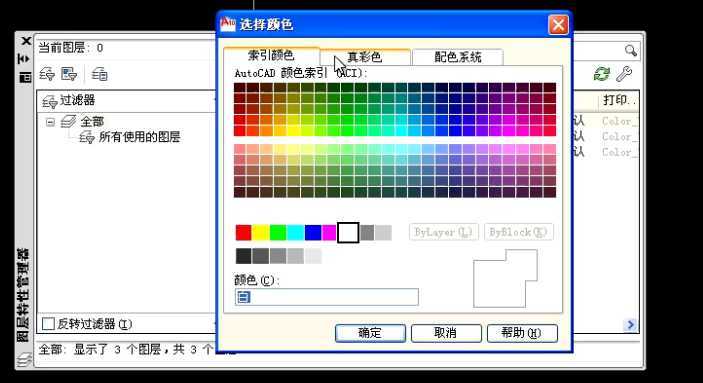Pick the blue standard color swatch
703x383 pixels.
[313, 233]
